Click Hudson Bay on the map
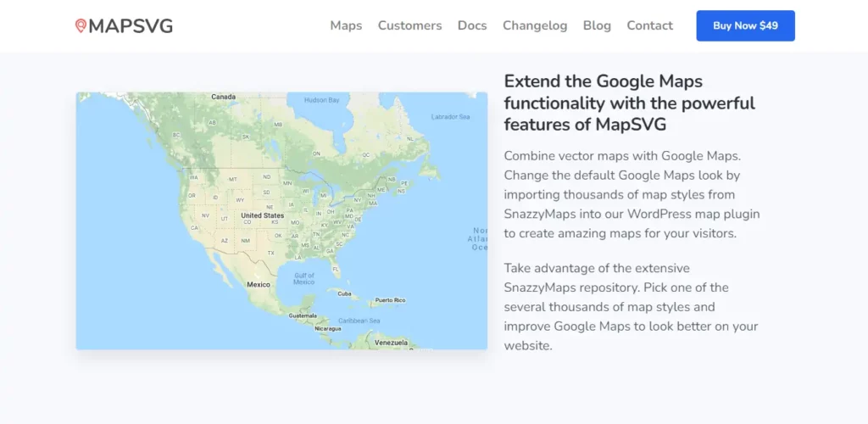 pyautogui.click(x=321, y=100)
